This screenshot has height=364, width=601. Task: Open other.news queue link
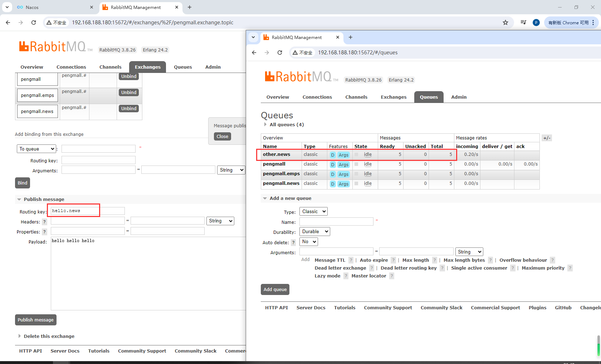click(x=277, y=154)
